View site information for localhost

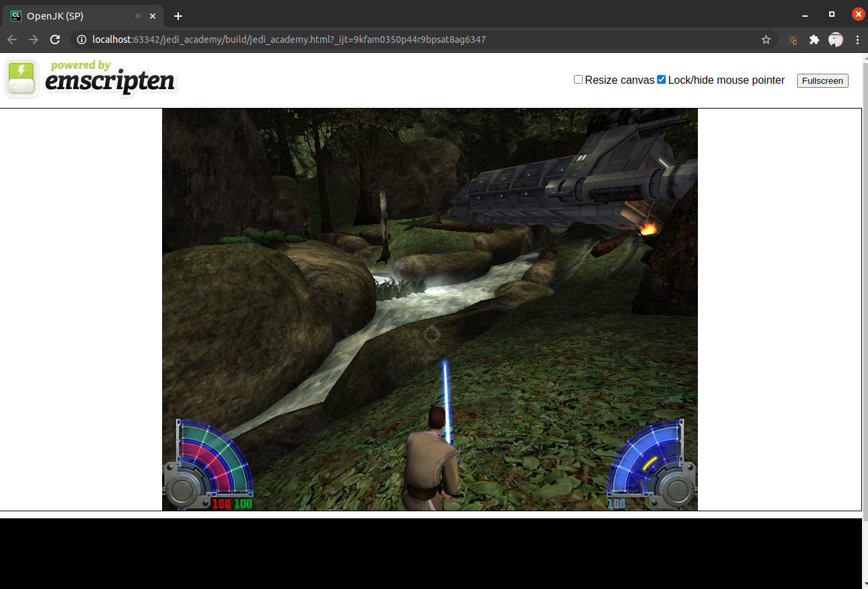[82, 40]
